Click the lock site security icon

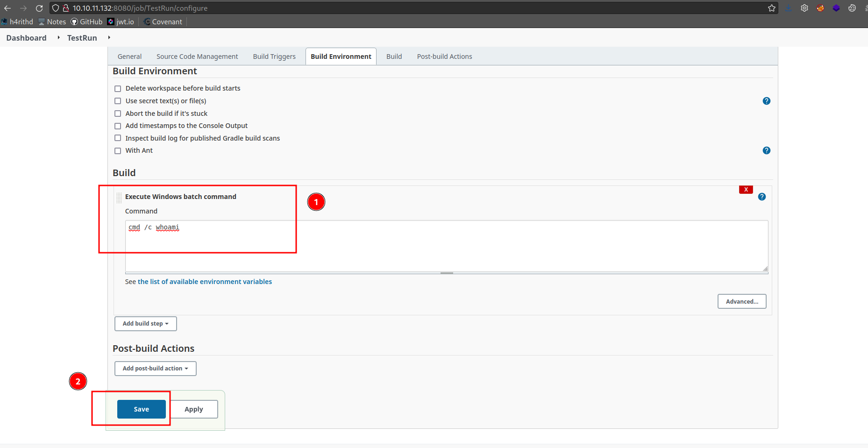66,8
